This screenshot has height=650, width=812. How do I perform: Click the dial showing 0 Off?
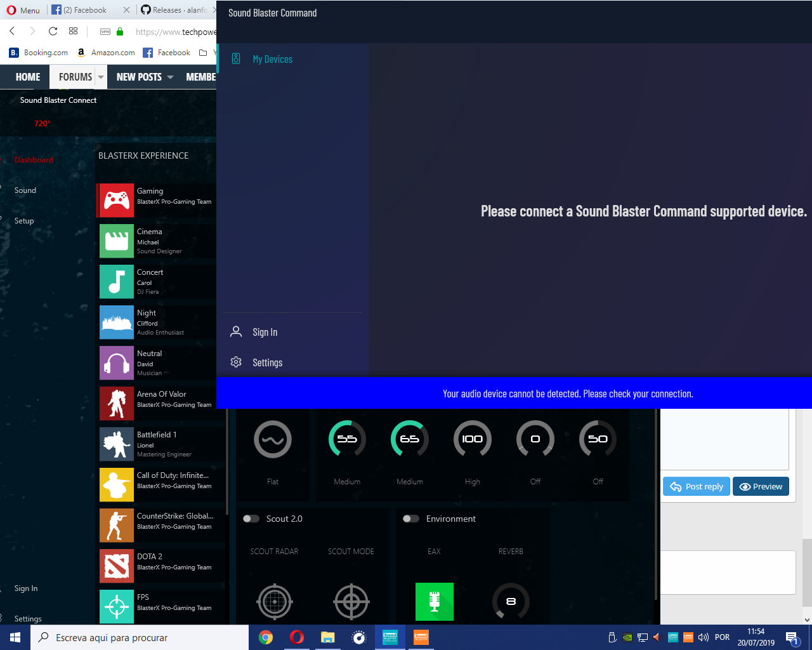pyautogui.click(x=535, y=439)
